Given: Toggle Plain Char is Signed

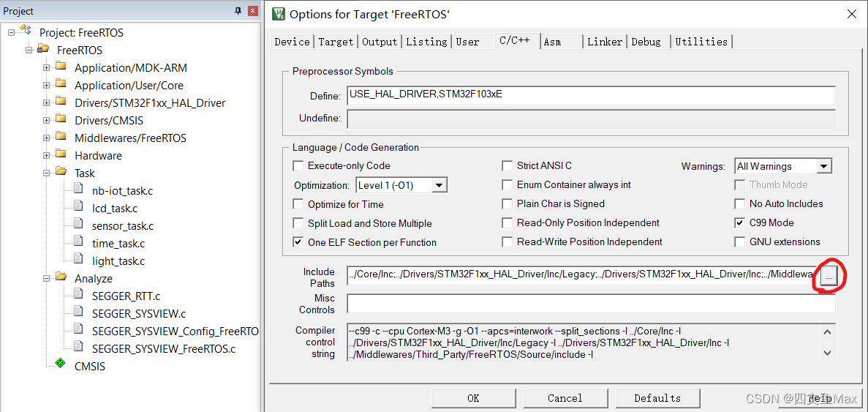Looking at the screenshot, I should tap(507, 203).
